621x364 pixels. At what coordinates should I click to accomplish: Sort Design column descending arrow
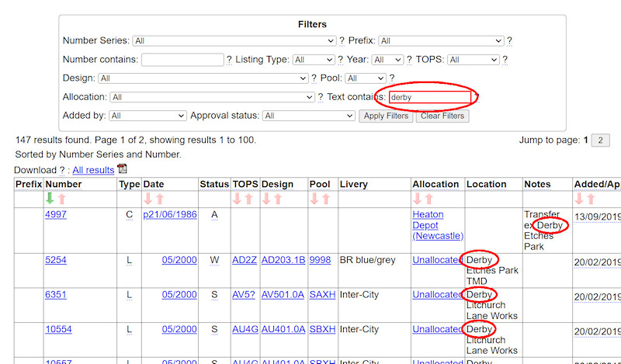266,199
